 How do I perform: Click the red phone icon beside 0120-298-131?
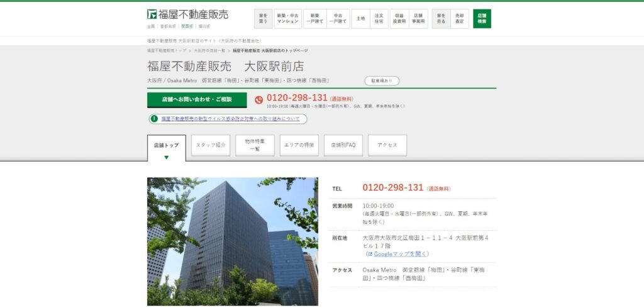click(258, 100)
